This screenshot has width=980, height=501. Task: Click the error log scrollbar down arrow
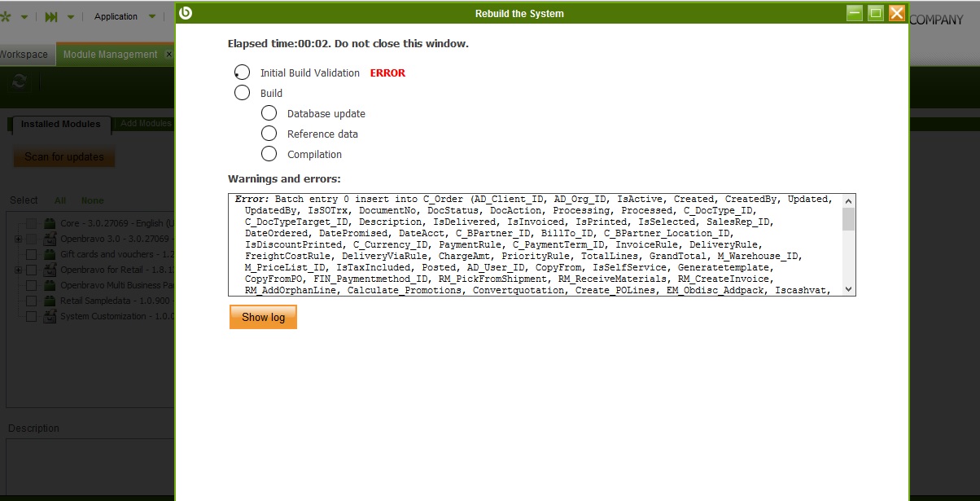click(849, 289)
